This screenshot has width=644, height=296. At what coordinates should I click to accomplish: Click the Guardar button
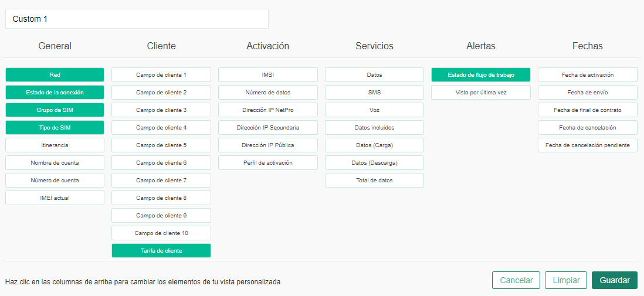[614, 280]
